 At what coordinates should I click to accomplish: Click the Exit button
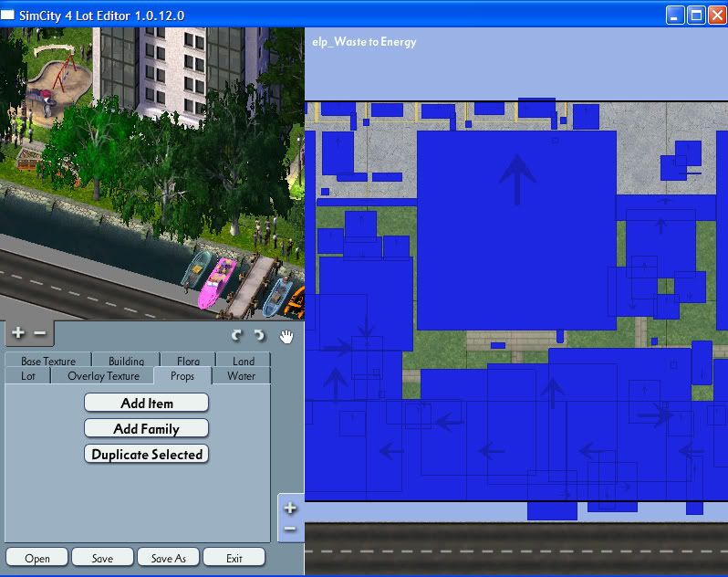pos(234,558)
